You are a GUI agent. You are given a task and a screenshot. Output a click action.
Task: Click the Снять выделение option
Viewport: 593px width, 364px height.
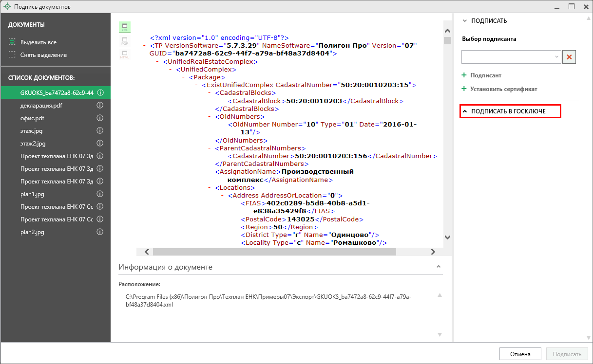pos(43,55)
